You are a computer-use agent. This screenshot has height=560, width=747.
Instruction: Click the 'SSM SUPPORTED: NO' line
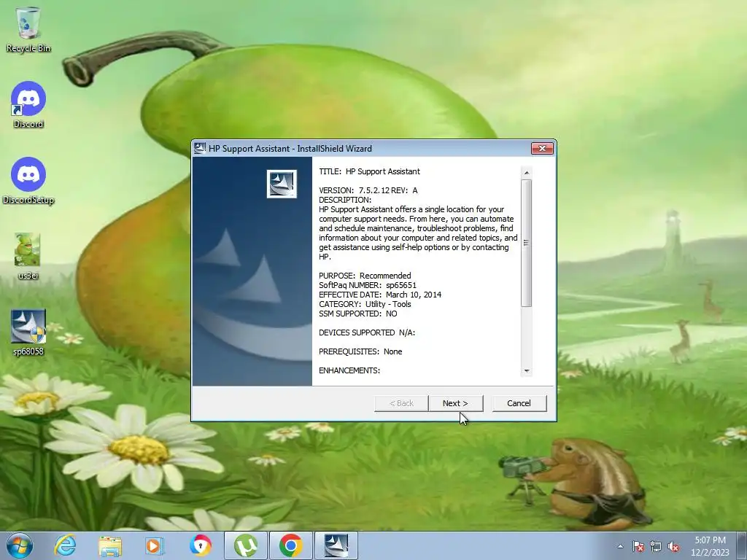357,314
